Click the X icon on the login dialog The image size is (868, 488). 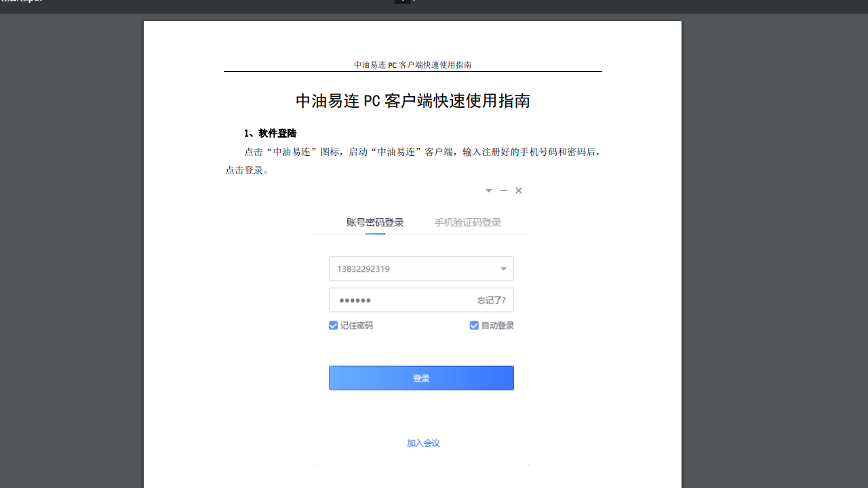[x=518, y=190]
